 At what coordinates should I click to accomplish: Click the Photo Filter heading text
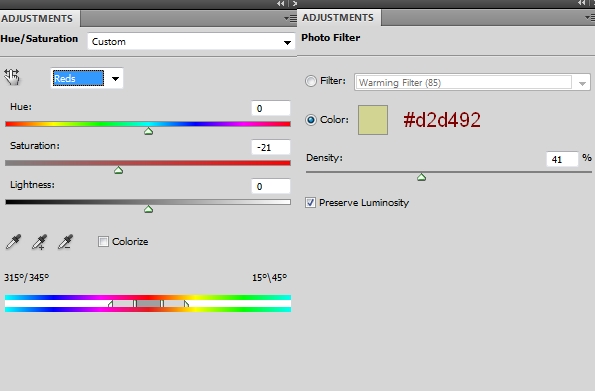[x=331, y=38]
